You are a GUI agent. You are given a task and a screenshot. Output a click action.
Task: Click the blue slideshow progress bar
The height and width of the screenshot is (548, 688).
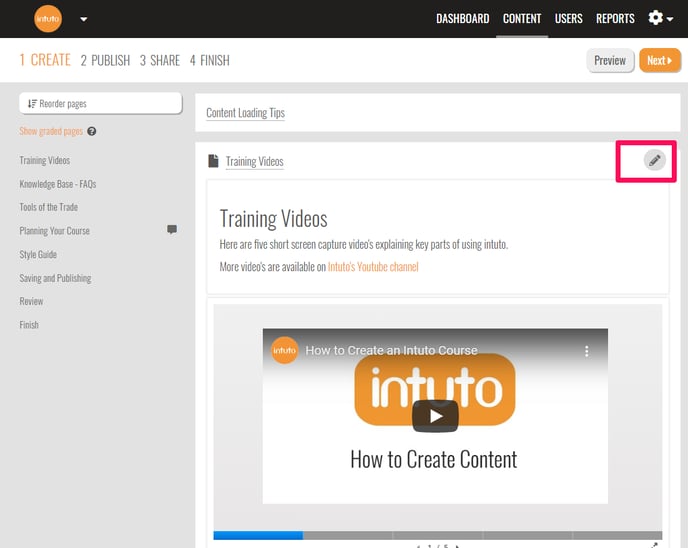tap(258, 535)
